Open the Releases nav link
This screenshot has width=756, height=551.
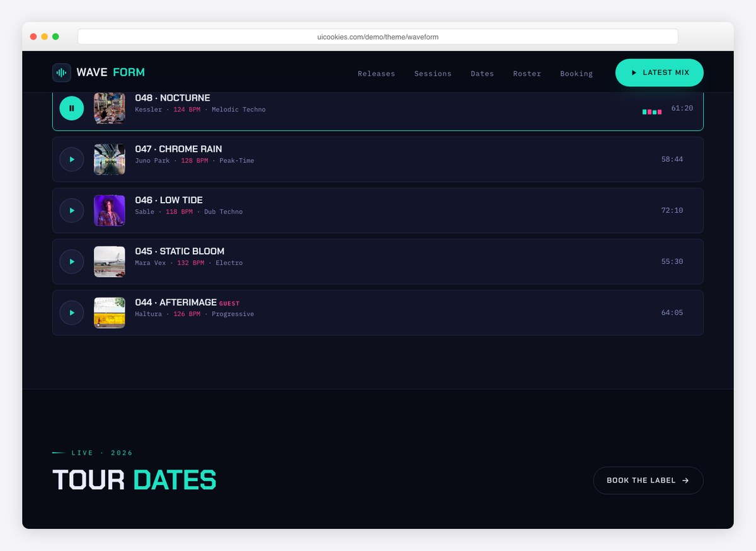coord(376,74)
